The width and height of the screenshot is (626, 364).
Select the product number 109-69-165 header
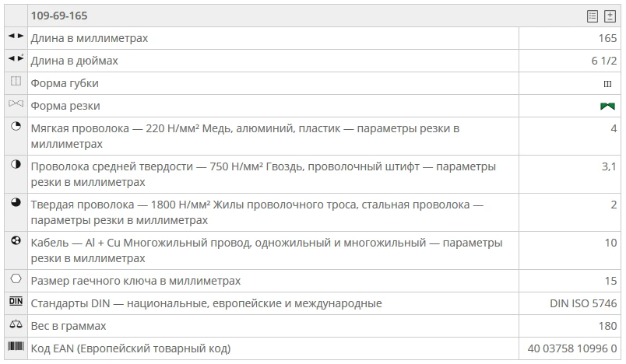point(59,16)
